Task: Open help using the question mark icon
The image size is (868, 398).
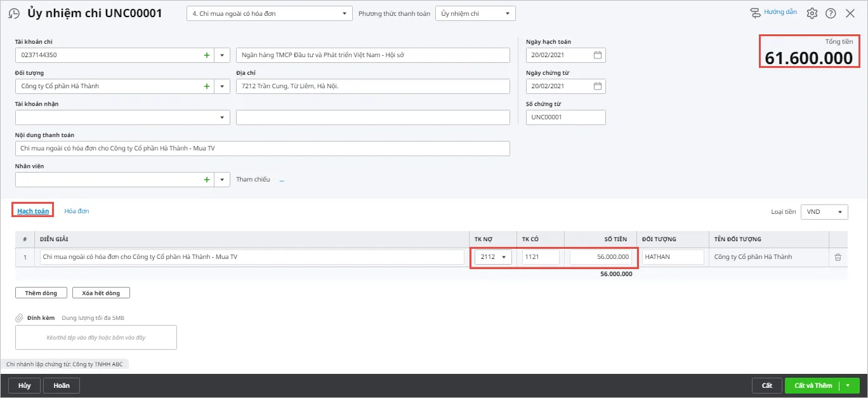Action: (x=831, y=12)
